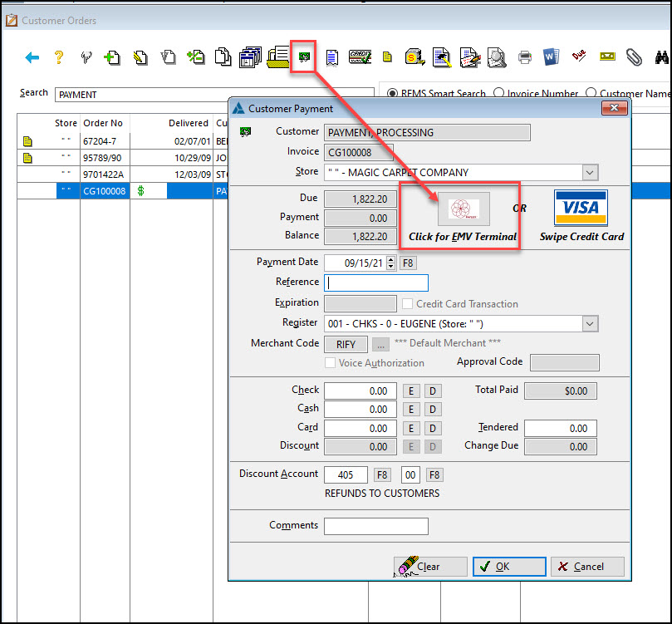Click the printer icon in toolbar
Viewport: 672px width, 624px height.
tap(525, 57)
